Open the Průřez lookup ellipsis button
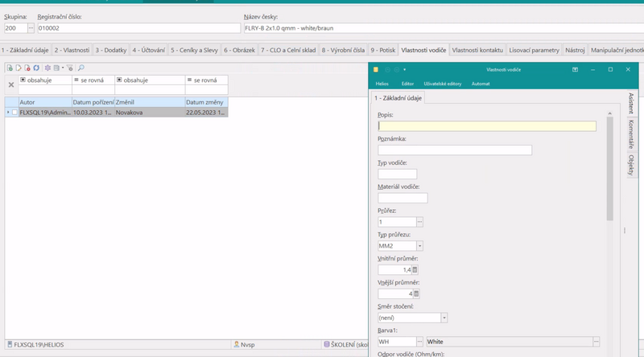Screen dimensions: 644x357 (x=419, y=222)
